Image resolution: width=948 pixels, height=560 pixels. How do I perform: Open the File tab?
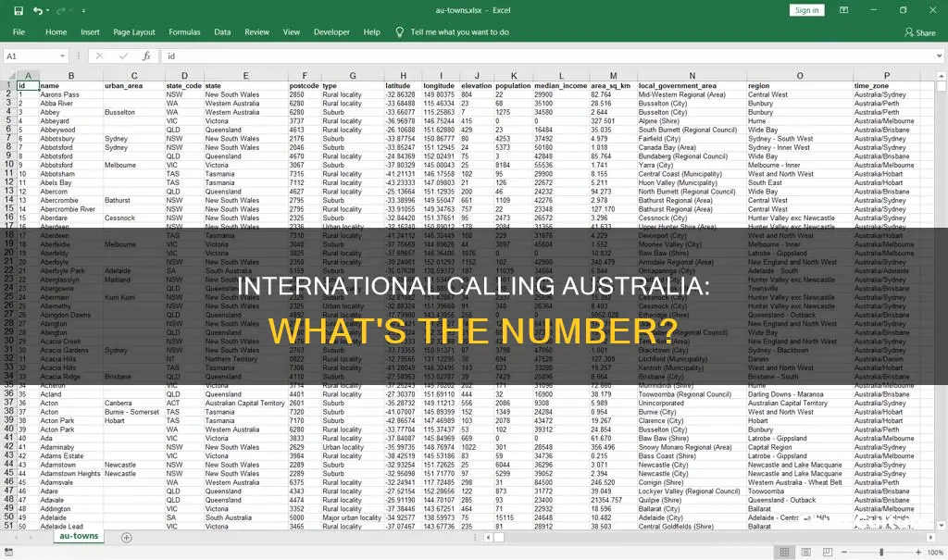pyautogui.click(x=19, y=32)
